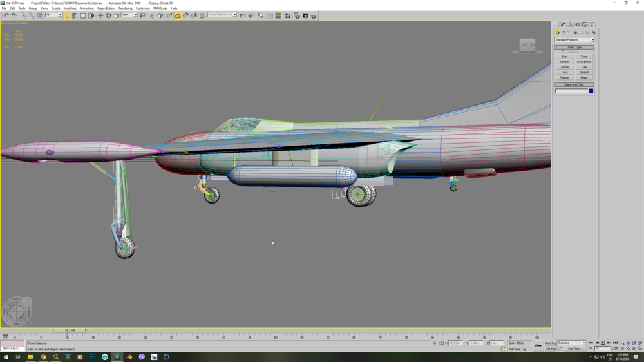
Task: Open the MAXScript menu
Action: pos(160,8)
